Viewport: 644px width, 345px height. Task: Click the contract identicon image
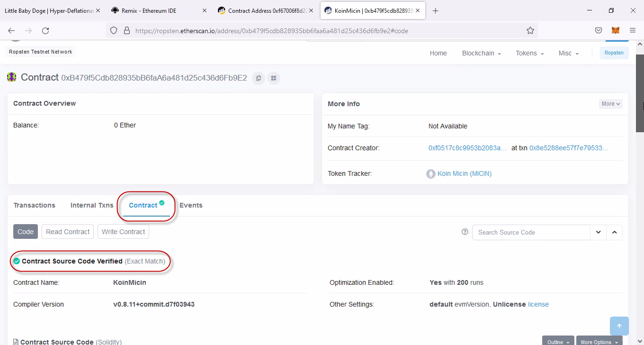click(x=11, y=77)
